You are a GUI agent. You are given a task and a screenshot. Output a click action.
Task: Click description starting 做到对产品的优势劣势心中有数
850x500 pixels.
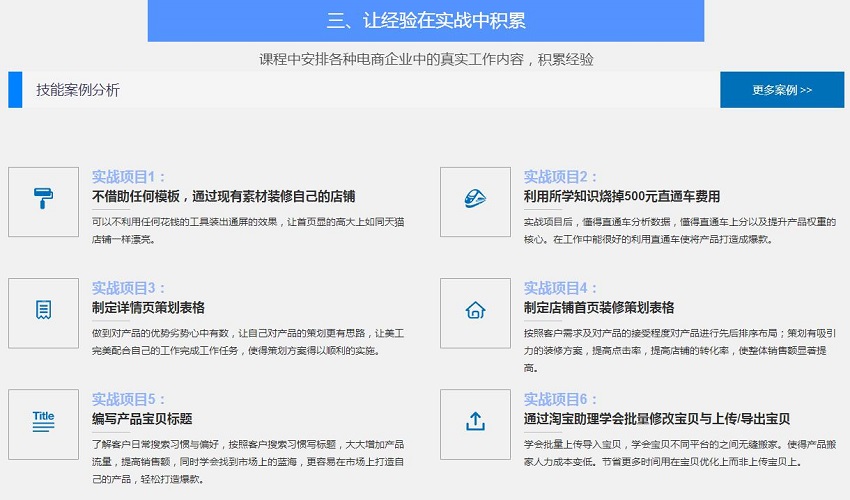(x=248, y=342)
